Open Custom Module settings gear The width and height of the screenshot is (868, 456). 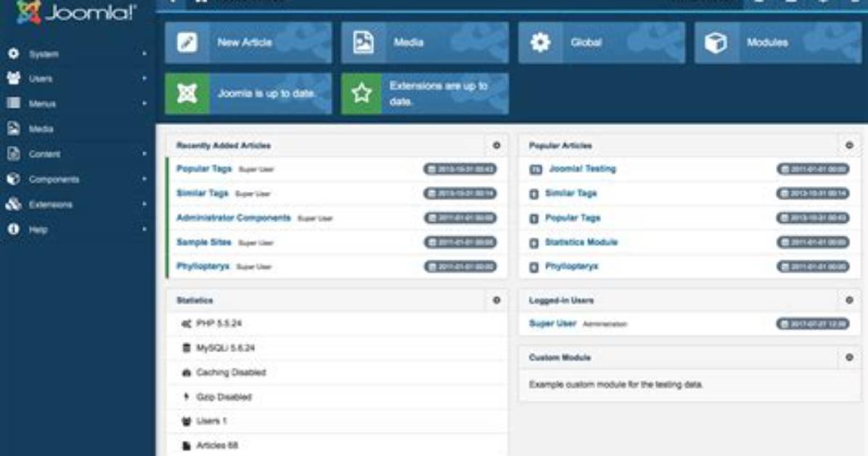[849, 357]
